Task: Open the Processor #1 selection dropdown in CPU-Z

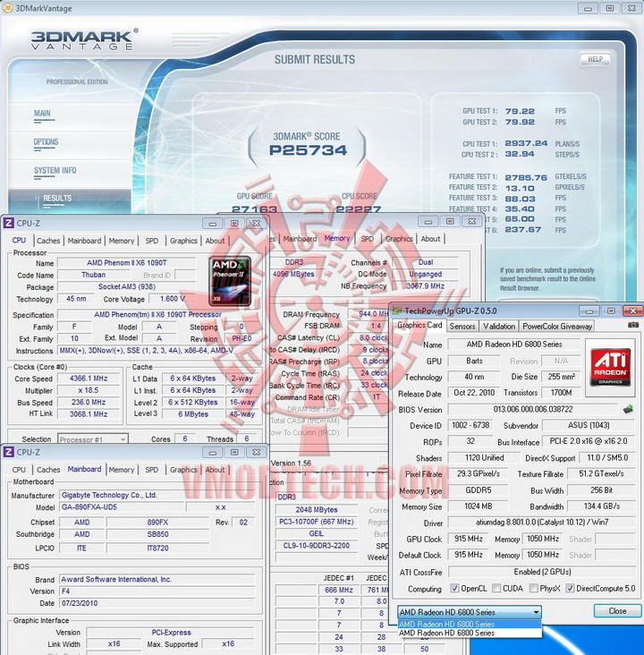Action: [x=93, y=439]
